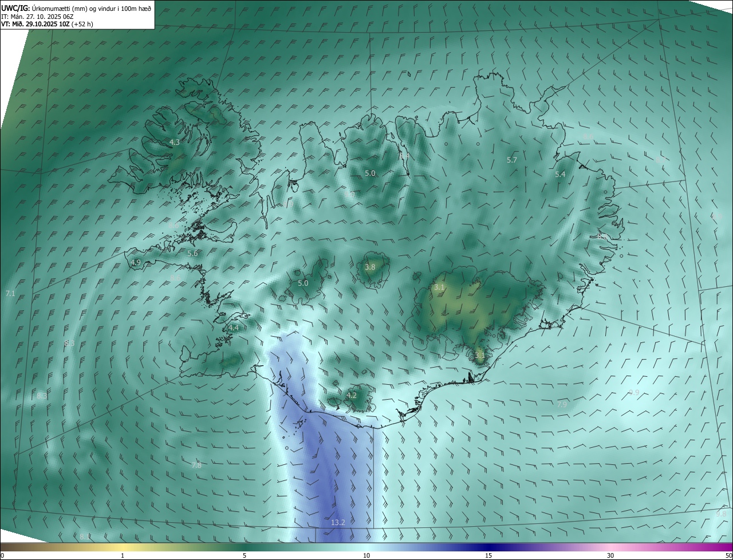Click the 3.8 value label on the map

[370, 267]
